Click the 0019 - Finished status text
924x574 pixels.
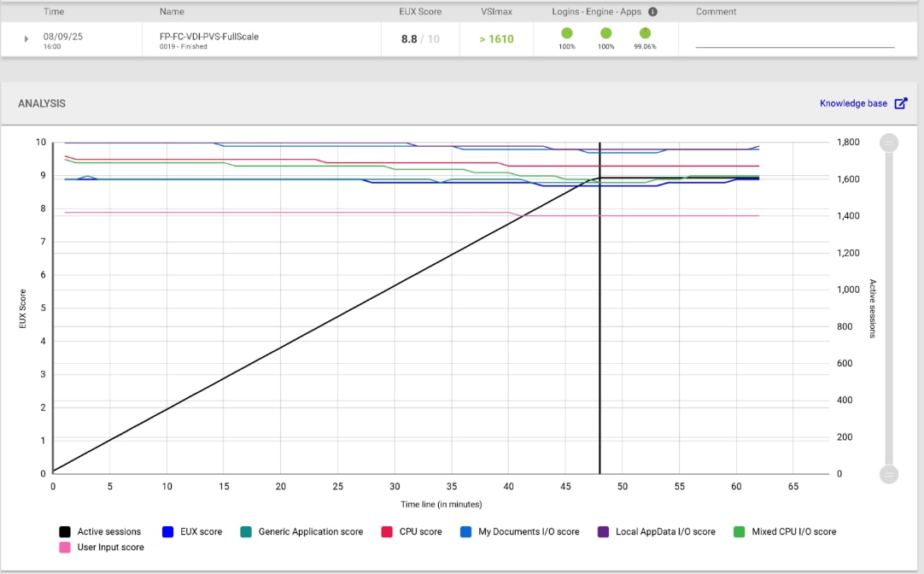coord(184,47)
